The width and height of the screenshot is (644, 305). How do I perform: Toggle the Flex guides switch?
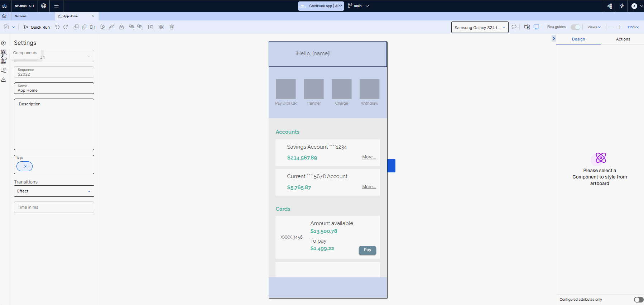pyautogui.click(x=575, y=27)
